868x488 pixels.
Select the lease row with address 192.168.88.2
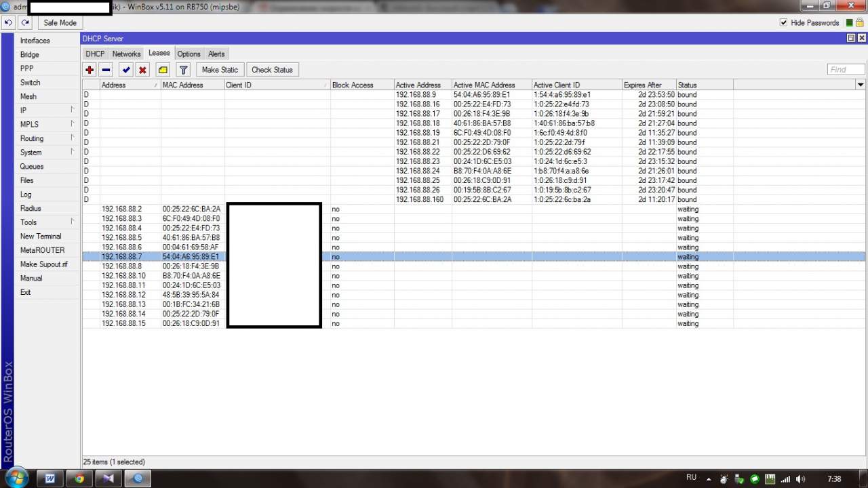473,209
